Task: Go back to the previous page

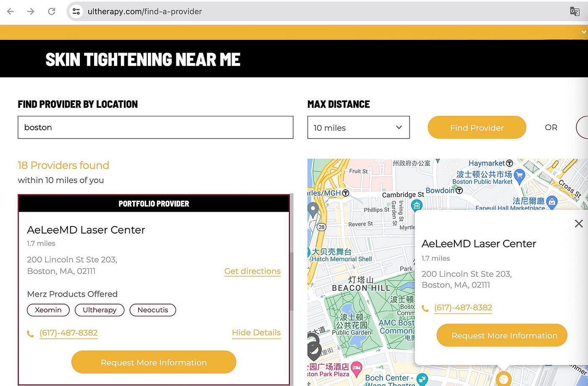Action: 10,11
